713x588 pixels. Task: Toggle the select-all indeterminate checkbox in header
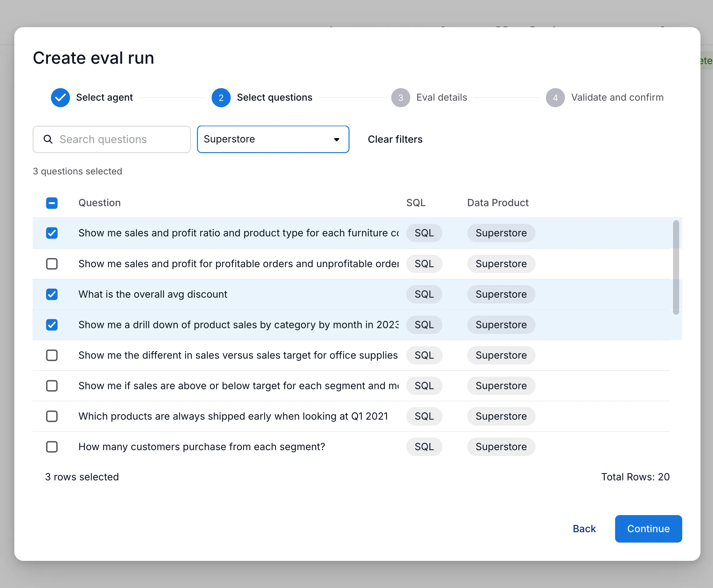[52, 203]
